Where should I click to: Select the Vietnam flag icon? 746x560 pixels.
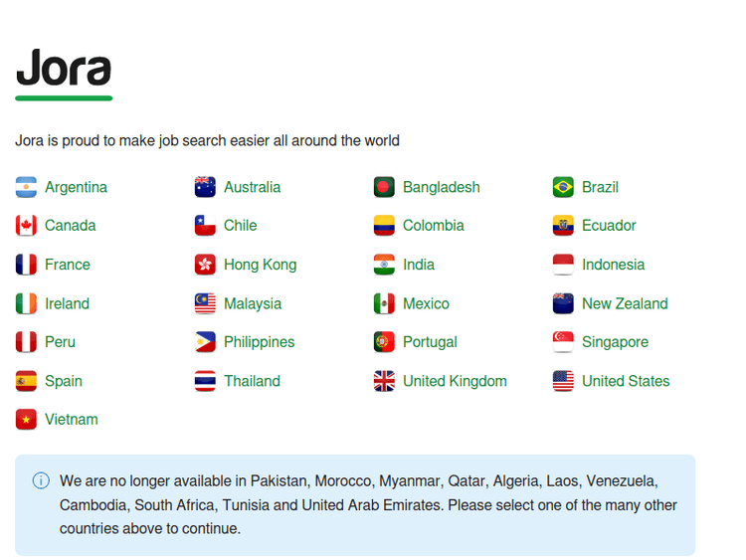click(x=26, y=420)
